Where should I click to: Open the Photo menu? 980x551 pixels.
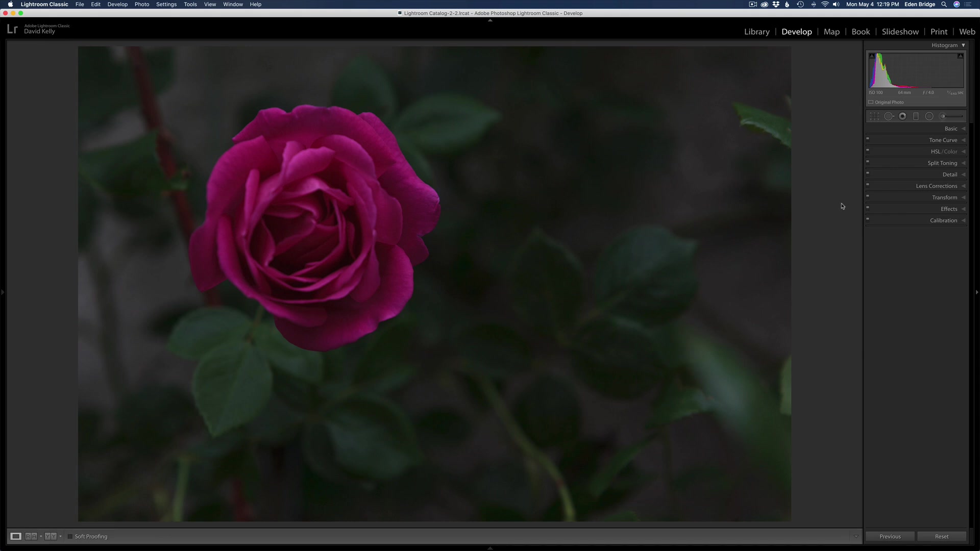point(142,4)
